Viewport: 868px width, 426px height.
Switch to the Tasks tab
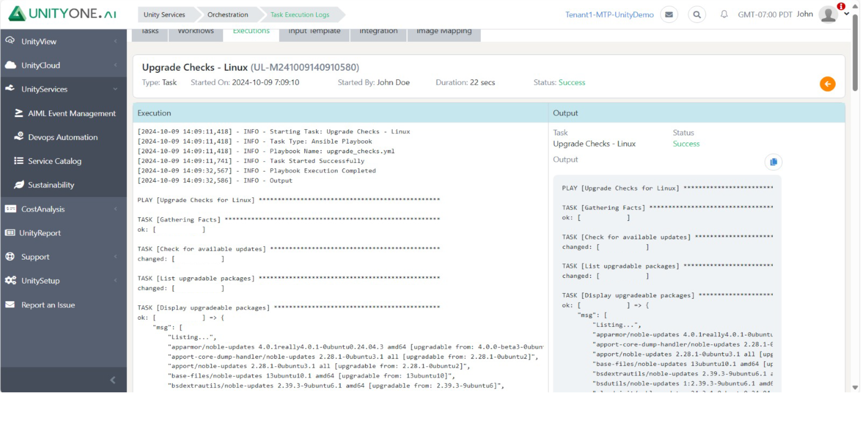(x=150, y=35)
